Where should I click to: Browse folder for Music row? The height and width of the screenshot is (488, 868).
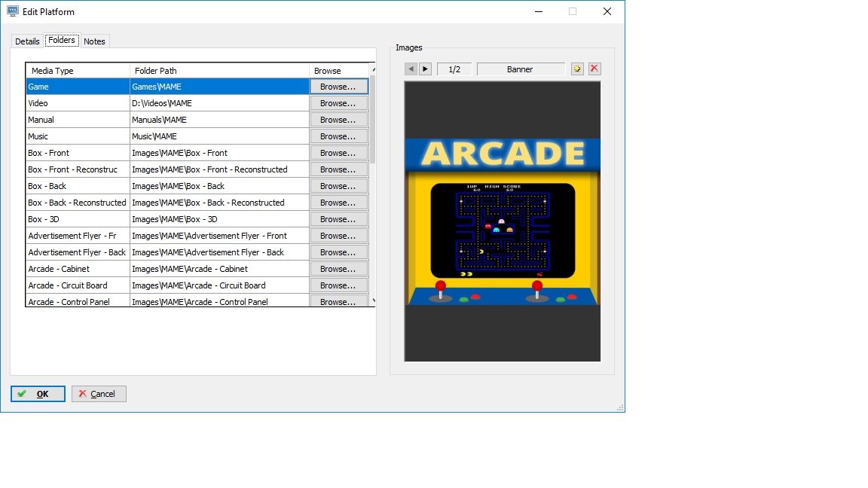click(x=339, y=136)
